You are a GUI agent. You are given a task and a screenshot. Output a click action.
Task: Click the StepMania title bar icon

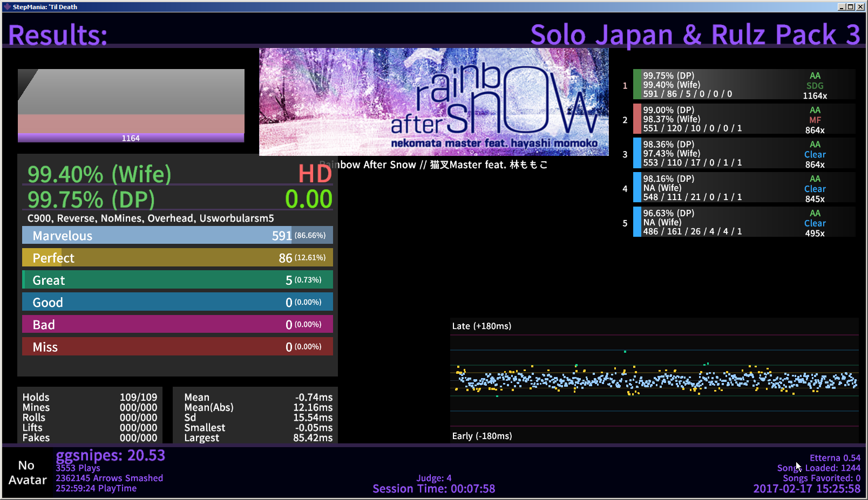[7, 6]
